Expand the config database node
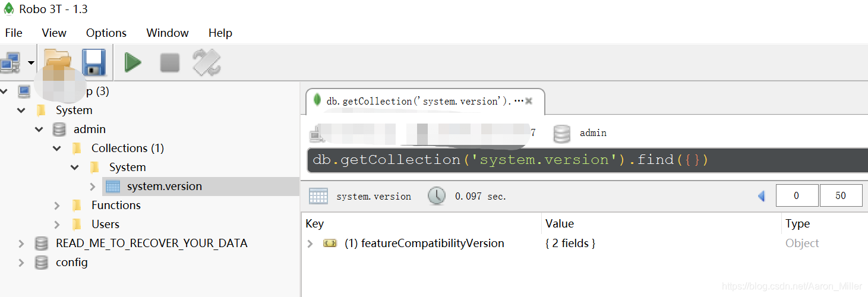 (x=21, y=263)
